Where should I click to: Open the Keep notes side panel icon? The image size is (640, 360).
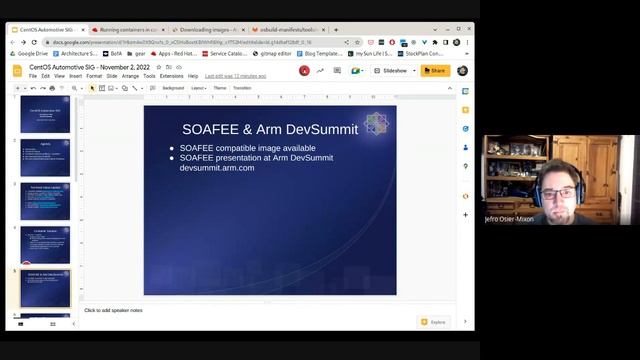[x=465, y=110]
